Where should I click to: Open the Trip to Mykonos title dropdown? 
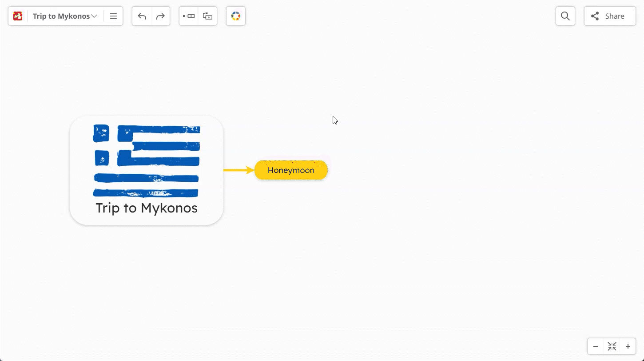pos(65,16)
